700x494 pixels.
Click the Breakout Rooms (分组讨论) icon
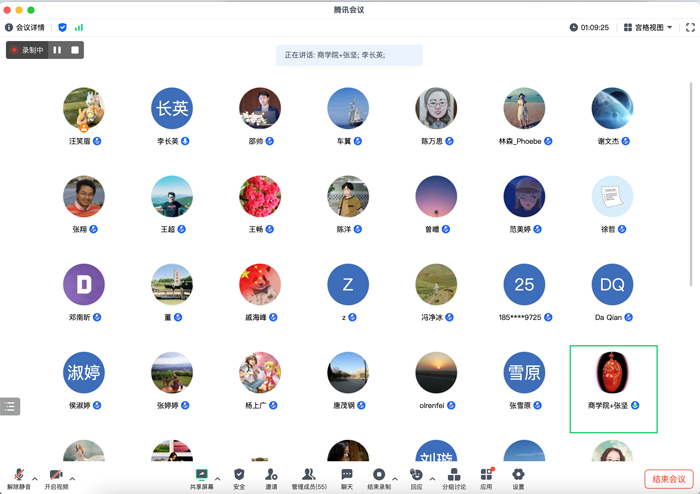pyautogui.click(x=454, y=476)
